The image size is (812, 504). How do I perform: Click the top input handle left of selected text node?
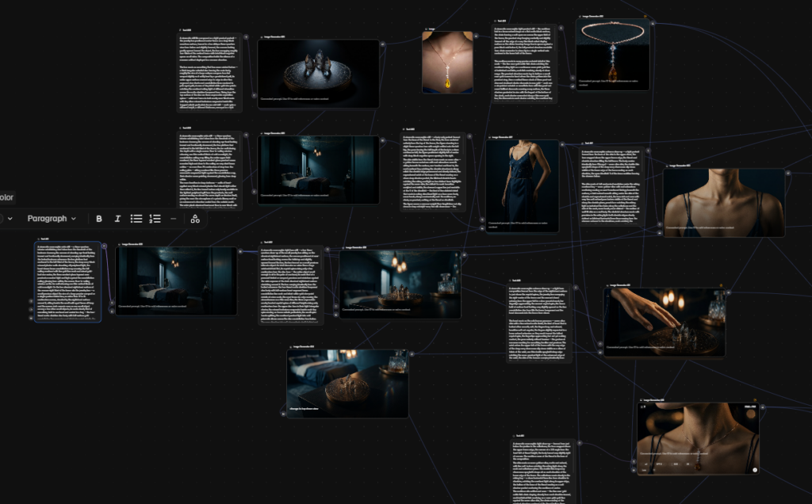[31, 301]
